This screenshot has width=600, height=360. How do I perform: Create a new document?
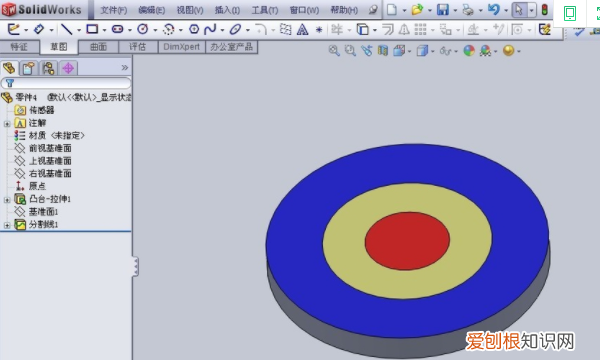(391, 10)
